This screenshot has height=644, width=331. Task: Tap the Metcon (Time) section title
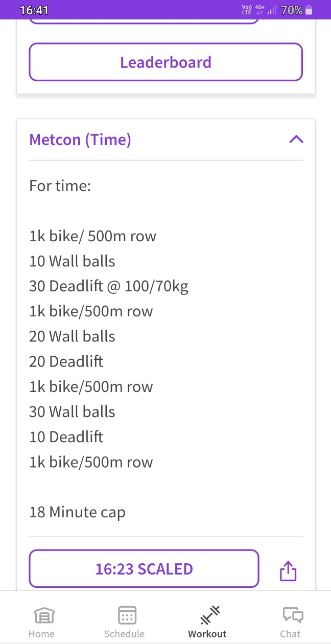[80, 140]
